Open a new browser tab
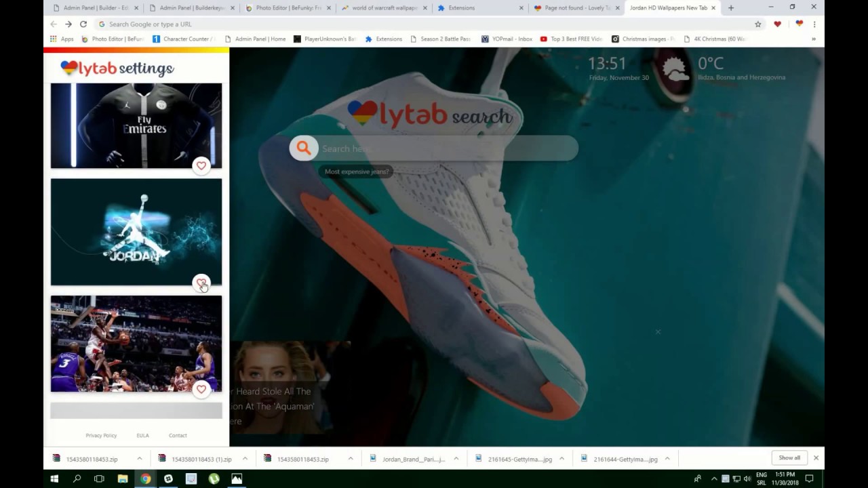The height and width of the screenshot is (488, 868). pyautogui.click(x=730, y=8)
